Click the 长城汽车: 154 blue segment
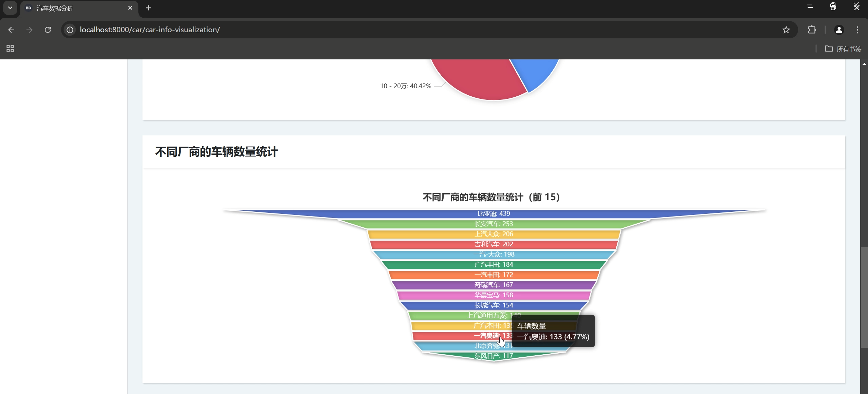The height and width of the screenshot is (394, 868). [494, 305]
